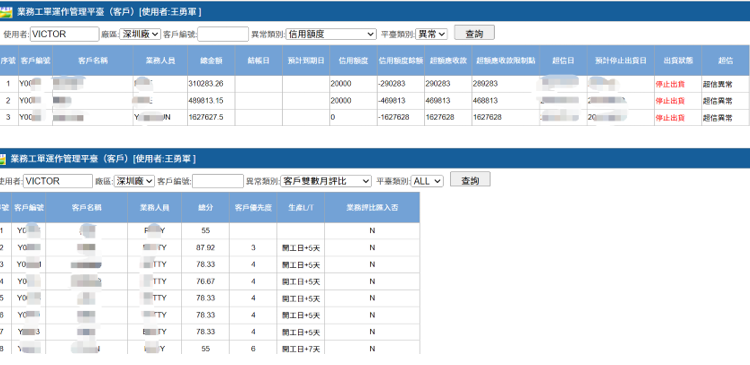Click the 超額應收款限制點 column header
The image size is (750, 365).
[x=506, y=61]
